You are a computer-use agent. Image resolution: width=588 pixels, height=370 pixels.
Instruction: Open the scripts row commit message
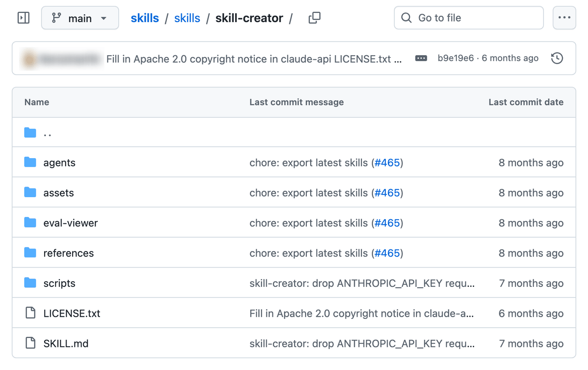[x=362, y=284]
